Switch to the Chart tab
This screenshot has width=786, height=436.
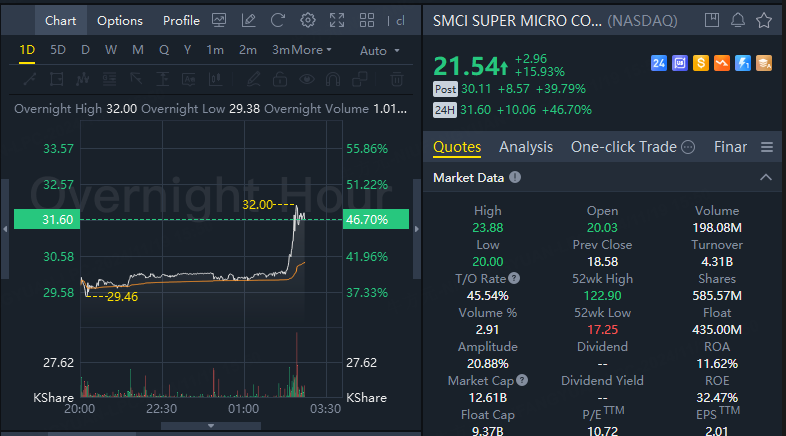[x=61, y=21]
